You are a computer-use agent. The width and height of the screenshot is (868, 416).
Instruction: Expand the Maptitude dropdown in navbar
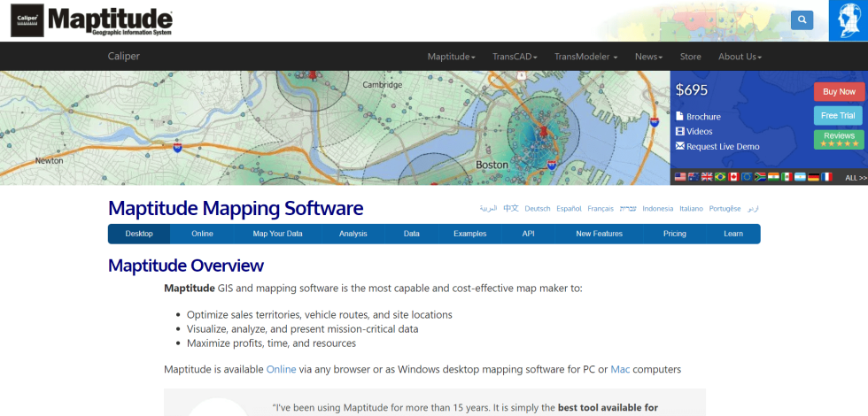(x=451, y=57)
